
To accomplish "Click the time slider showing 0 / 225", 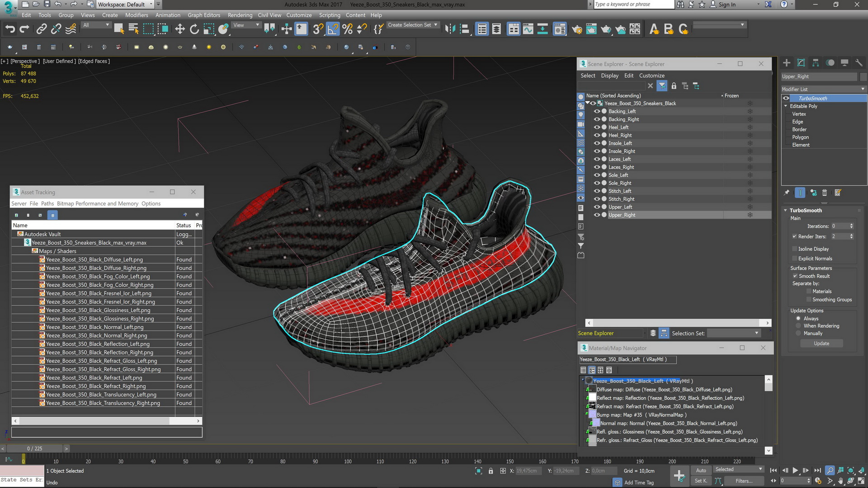I will [34, 449].
